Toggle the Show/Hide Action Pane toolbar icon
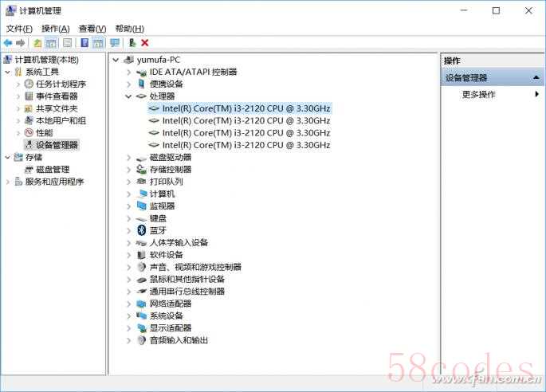 98,43
